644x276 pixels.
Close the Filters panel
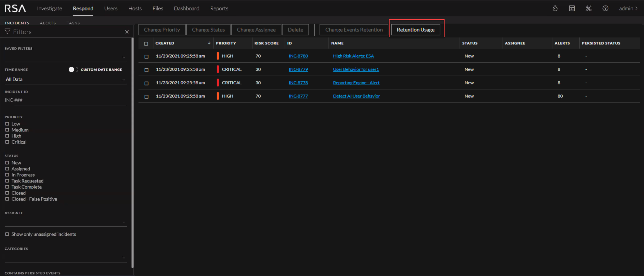pos(127,32)
